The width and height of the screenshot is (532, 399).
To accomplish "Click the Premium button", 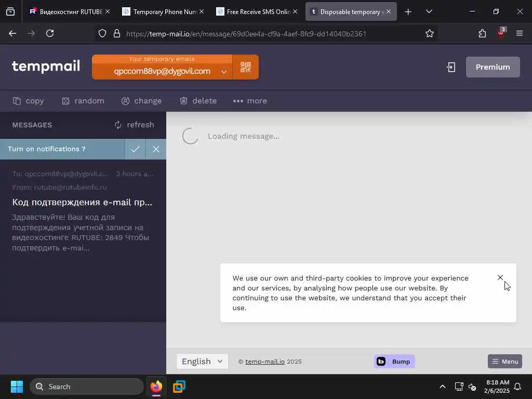I will coord(493,67).
